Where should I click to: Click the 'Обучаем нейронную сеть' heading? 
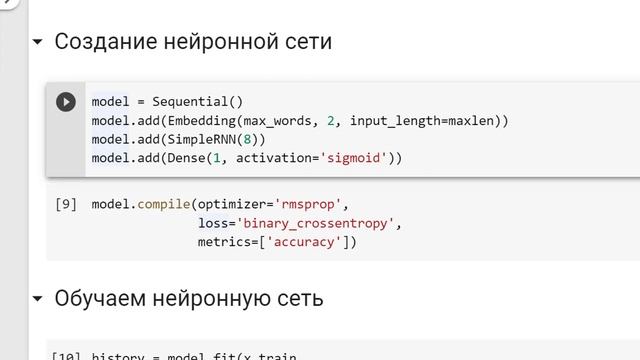click(x=189, y=298)
